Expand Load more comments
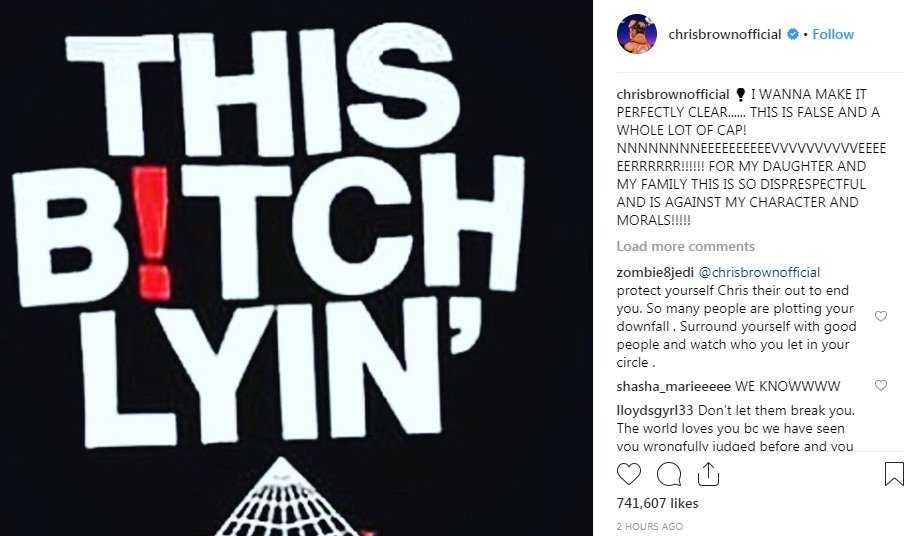This screenshot has height=536, width=907. coord(685,246)
